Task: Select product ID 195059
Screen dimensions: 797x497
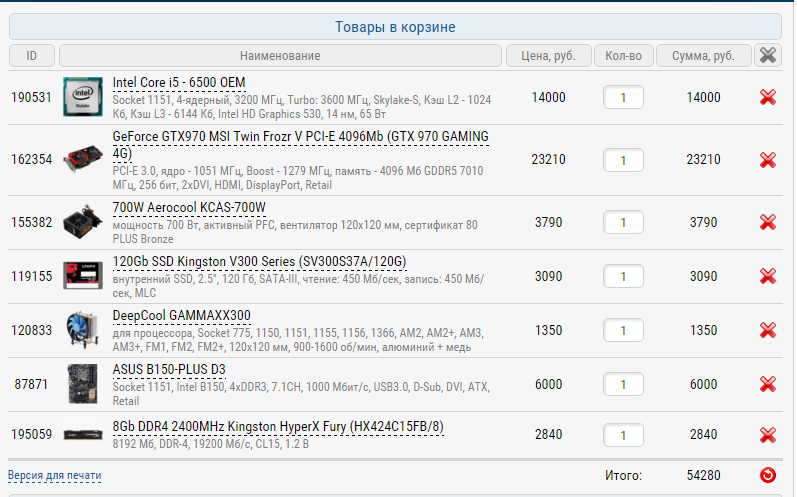Action: (32, 434)
